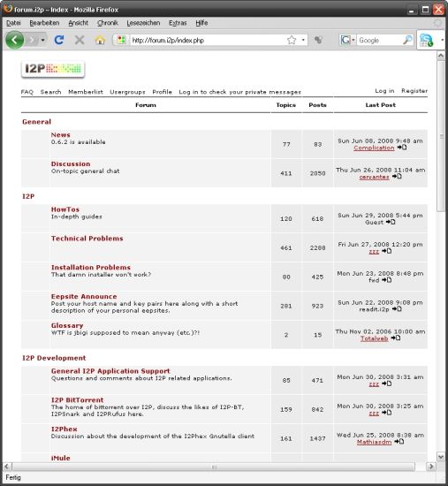Open latest post icon in News row
Viewport: 448px width, 486px height.
(x=402, y=148)
